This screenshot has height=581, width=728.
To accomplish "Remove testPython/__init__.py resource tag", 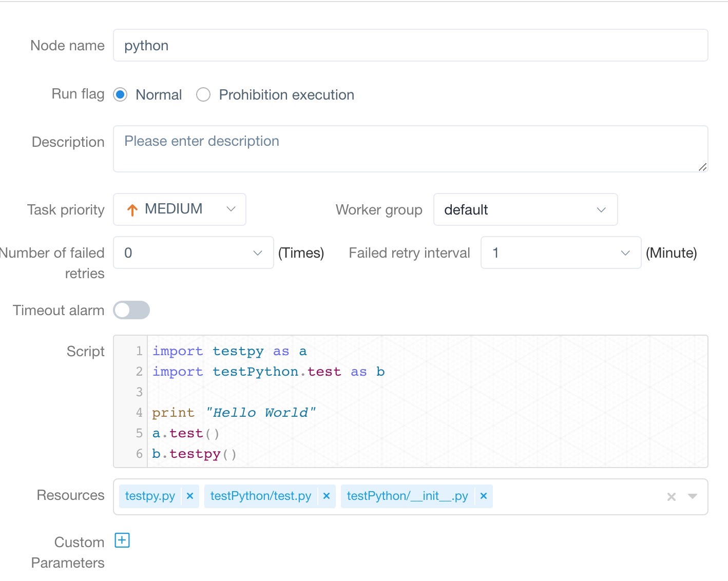I will click(483, 496).
